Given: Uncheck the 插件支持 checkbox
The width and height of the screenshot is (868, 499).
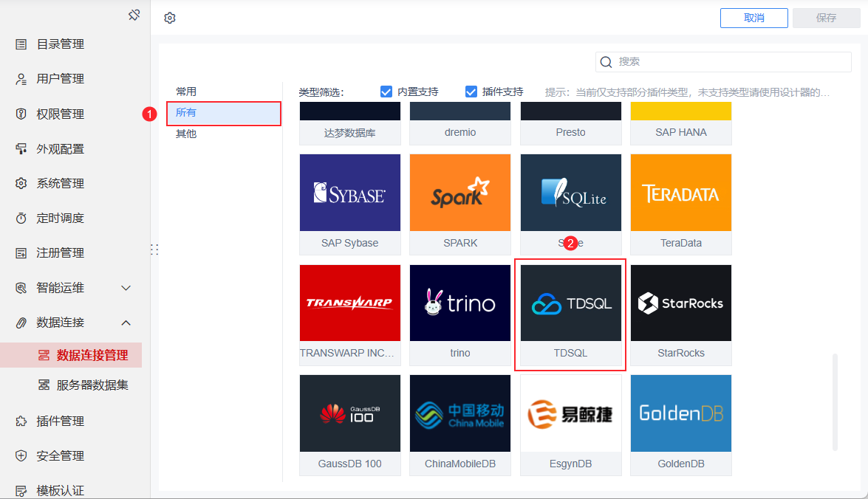Looking at the screenshot, I should click(x=471, y=92).
